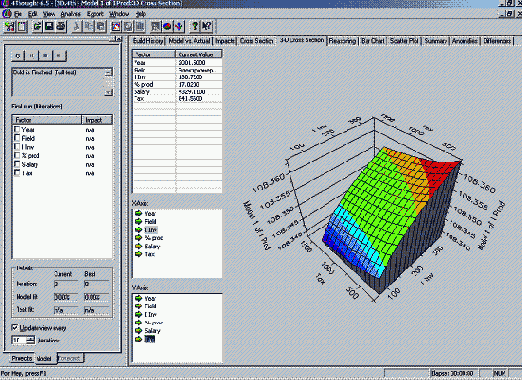Open the File menu
This screenshot has height=380, width=522.
pos(18,14)
